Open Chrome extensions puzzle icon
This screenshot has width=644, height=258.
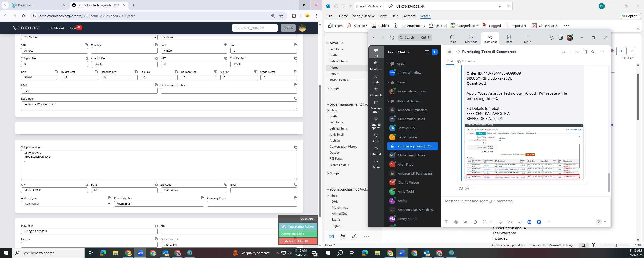[x=294, y=16]
